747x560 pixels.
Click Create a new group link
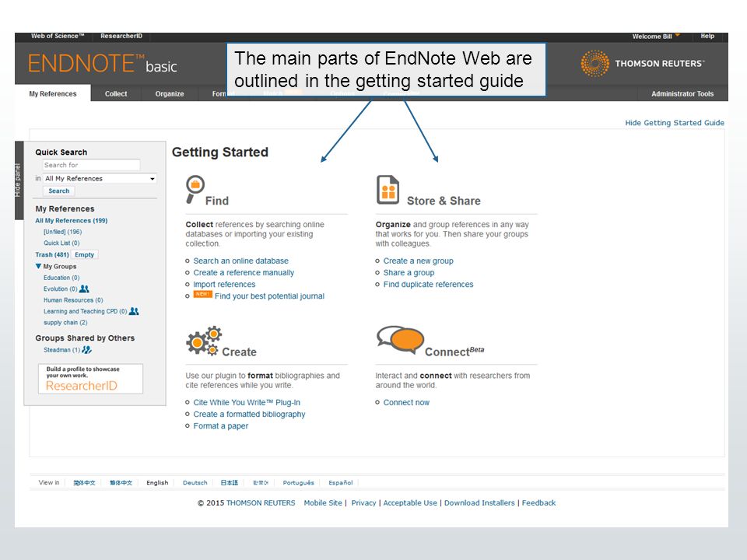pyautogui.click(x=419, y=261)
